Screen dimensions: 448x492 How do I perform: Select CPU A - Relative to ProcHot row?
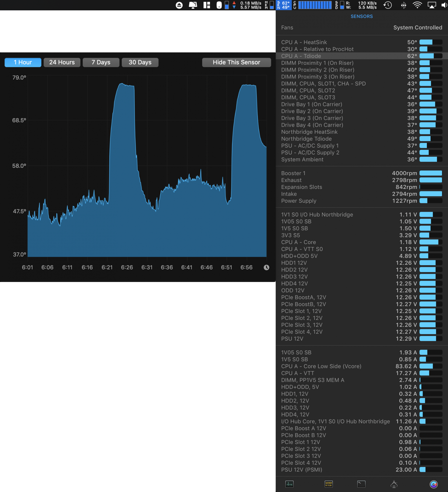[x=362, y=49]
